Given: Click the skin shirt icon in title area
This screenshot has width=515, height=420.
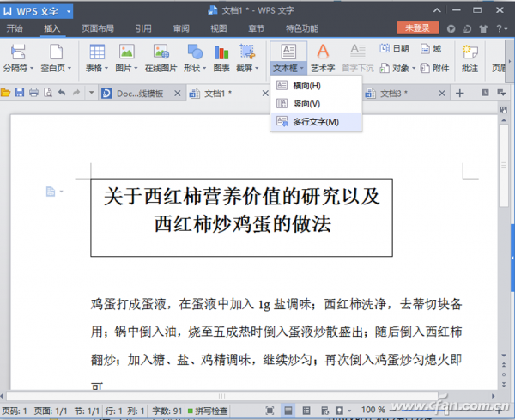Looking at the screenshot, I should tap(483, 29).
